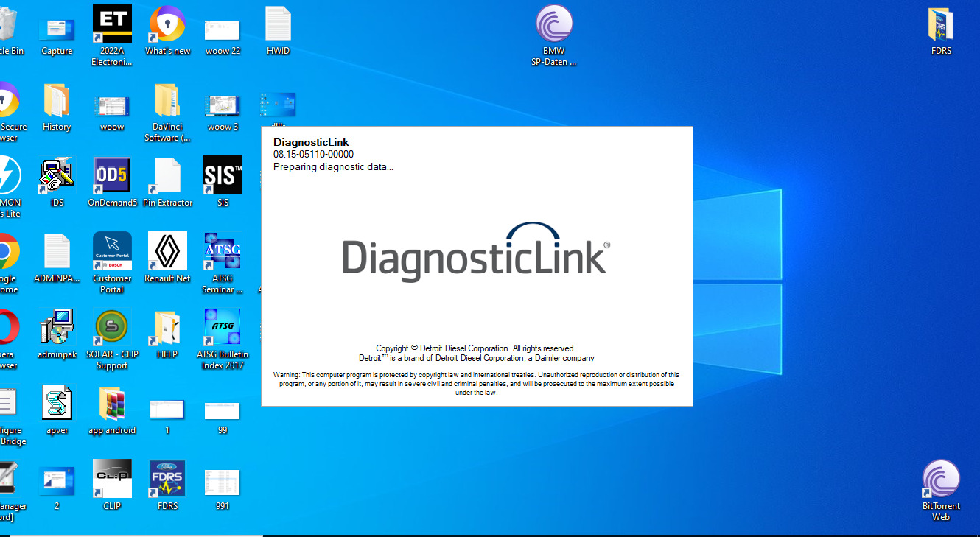Open ATSG Bulletin Index 2017 shortcut
The width and height of the screenshot is (980, 537).
click(223, 338)
